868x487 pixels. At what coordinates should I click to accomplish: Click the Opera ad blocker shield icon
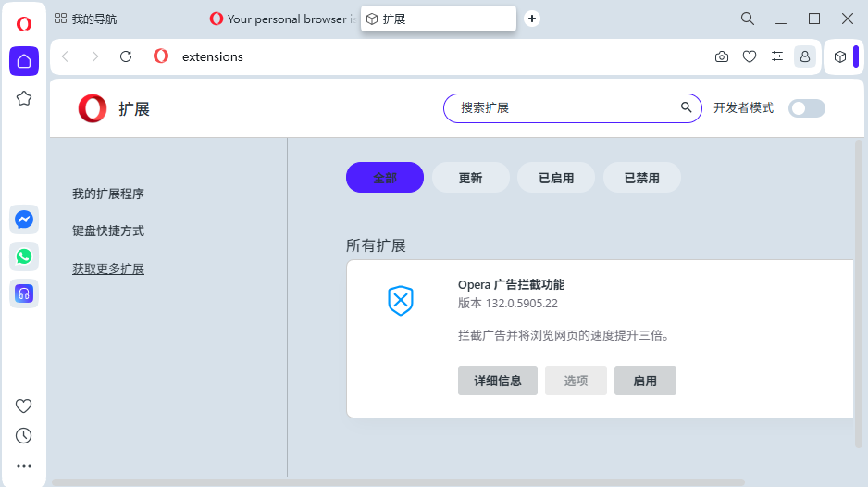tap(401, 300)
